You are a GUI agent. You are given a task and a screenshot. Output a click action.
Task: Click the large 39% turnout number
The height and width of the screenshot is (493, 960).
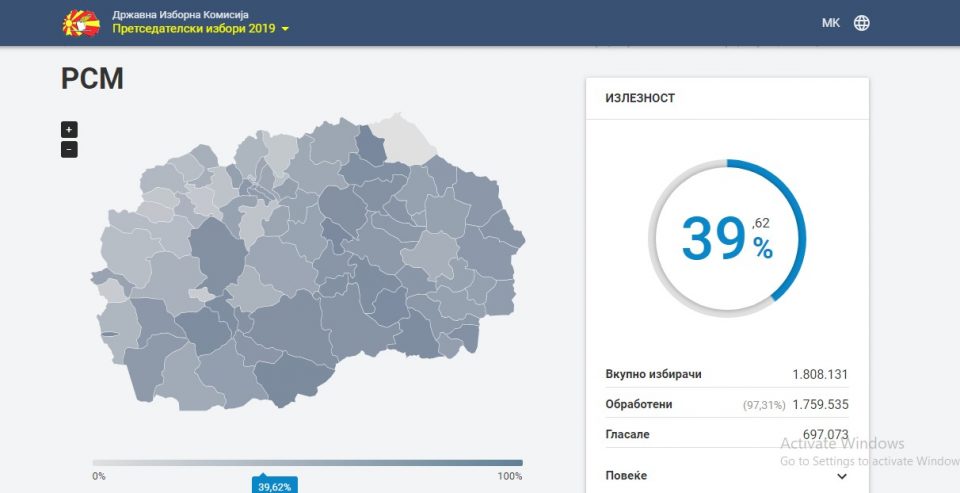[714, 239]
